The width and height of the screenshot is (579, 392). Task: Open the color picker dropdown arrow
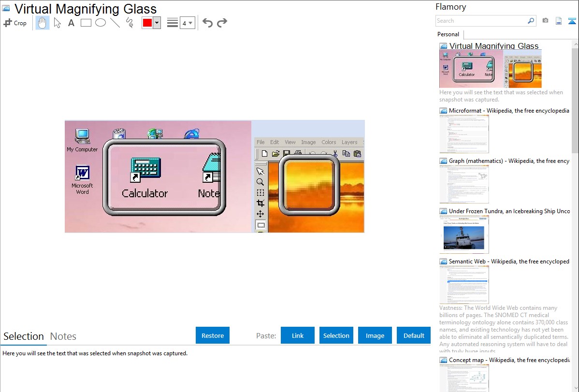click(157, 23)
